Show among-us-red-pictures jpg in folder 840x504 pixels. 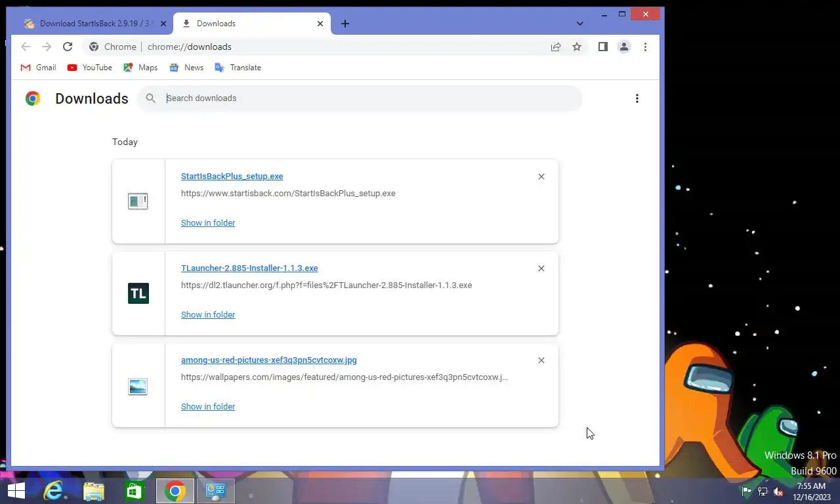tap(208, 407)
